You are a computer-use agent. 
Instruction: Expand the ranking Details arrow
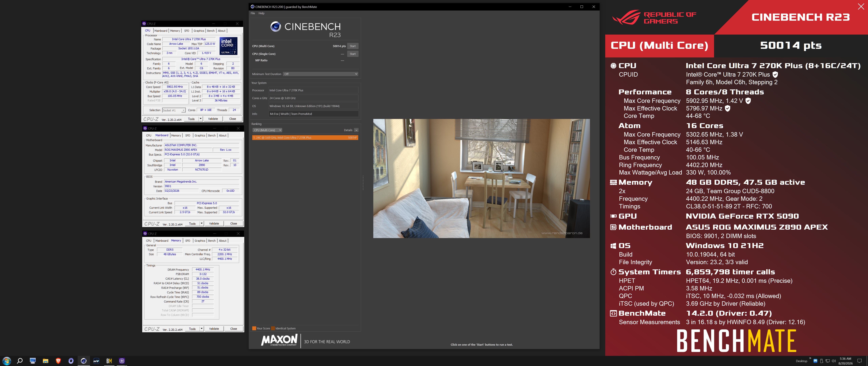click(356, 130)
